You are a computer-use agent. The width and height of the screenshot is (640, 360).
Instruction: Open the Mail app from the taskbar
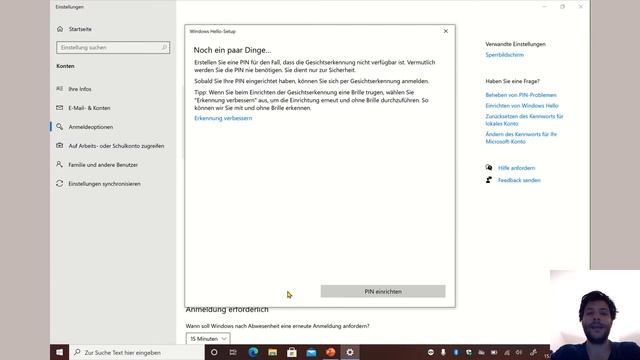tap(311, 352)
